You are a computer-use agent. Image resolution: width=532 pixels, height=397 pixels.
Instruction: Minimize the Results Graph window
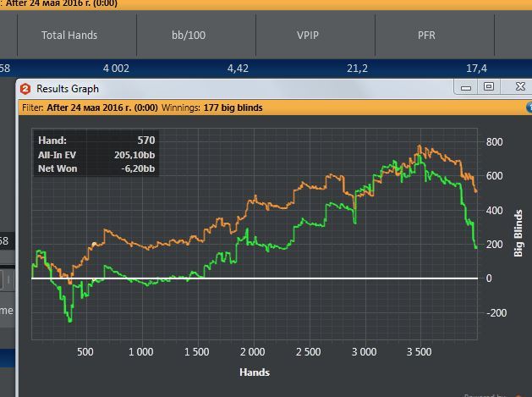point(466,87)
